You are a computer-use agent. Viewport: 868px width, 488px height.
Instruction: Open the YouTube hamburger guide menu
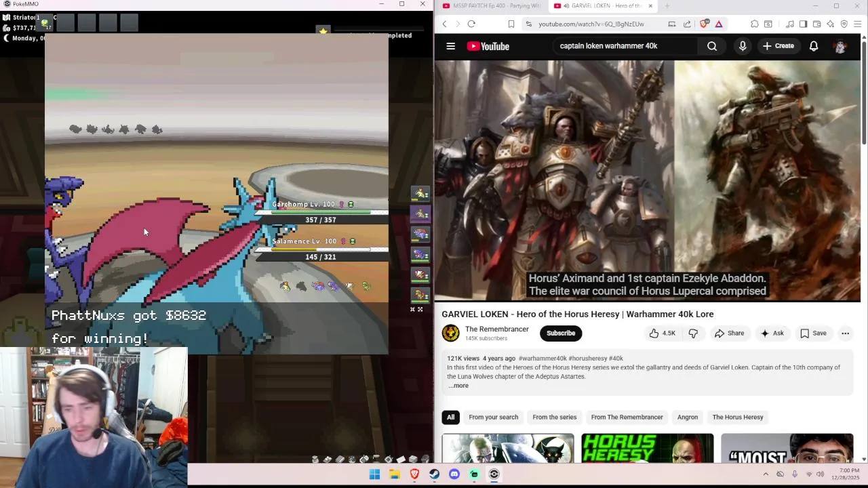pyautogui.click(x=450, y=46)
